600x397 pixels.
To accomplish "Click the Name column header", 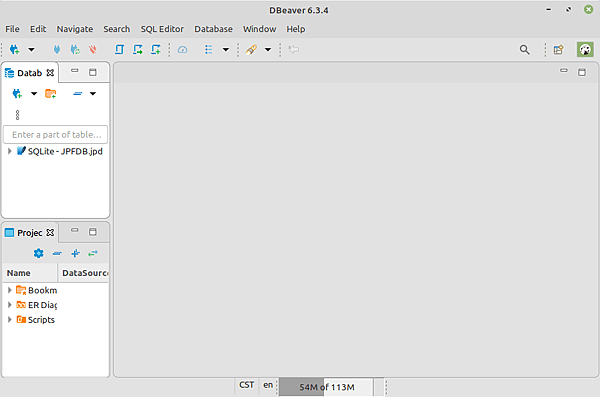I will click(30, 273).
